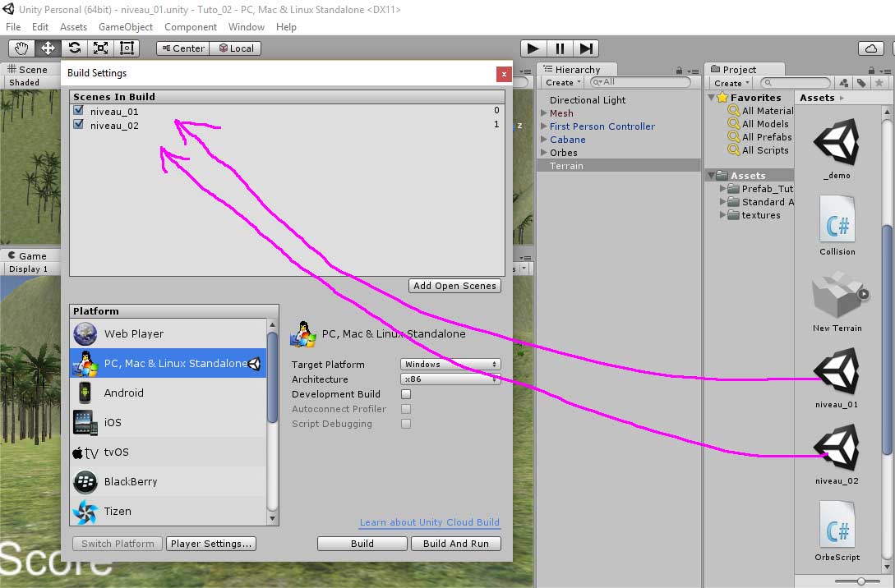Enable the Development Build checkbox

click(x=406, y=394)
